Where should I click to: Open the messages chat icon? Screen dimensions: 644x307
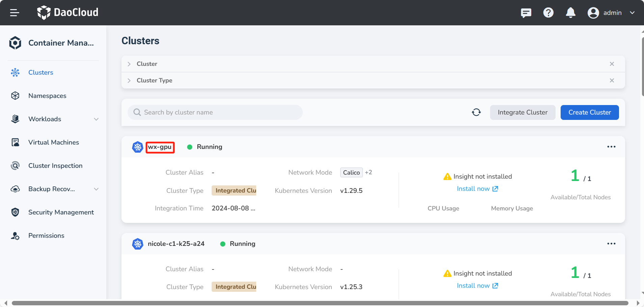(526, 13)
